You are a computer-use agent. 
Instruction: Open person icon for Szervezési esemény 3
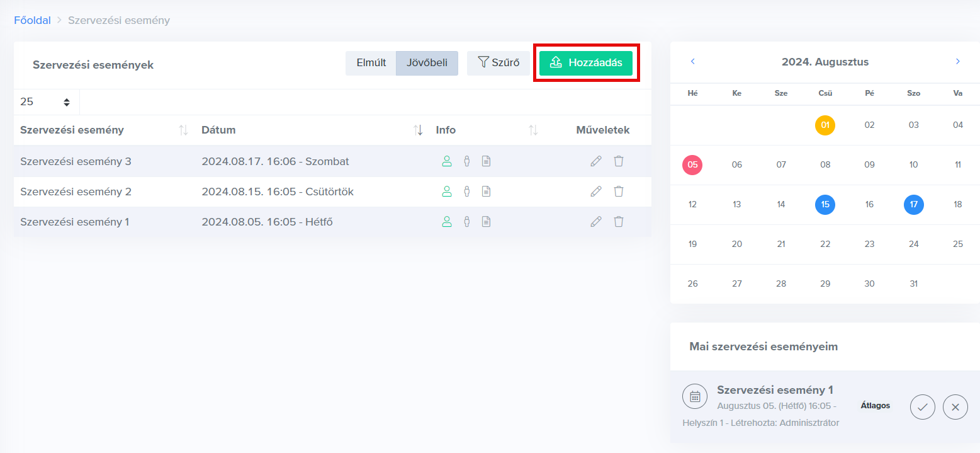(x=447, y=161)
